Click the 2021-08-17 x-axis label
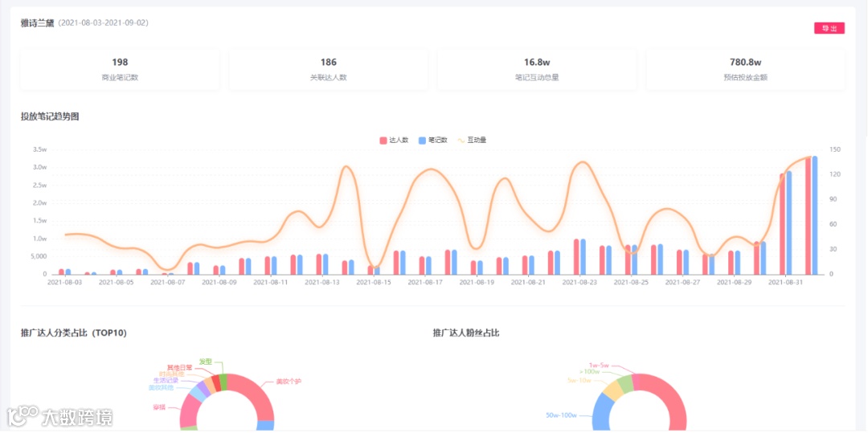 tap(425, 282)
